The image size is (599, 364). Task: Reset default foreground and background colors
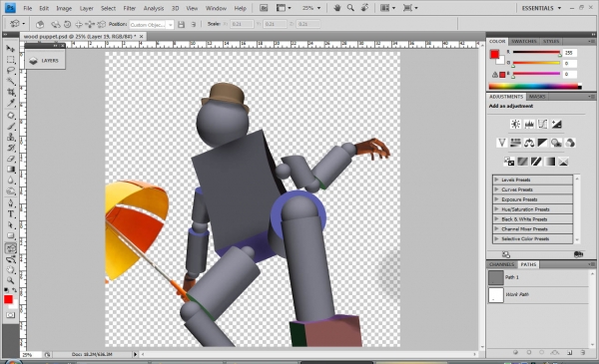pyautogui.click(x=7, y=291)
